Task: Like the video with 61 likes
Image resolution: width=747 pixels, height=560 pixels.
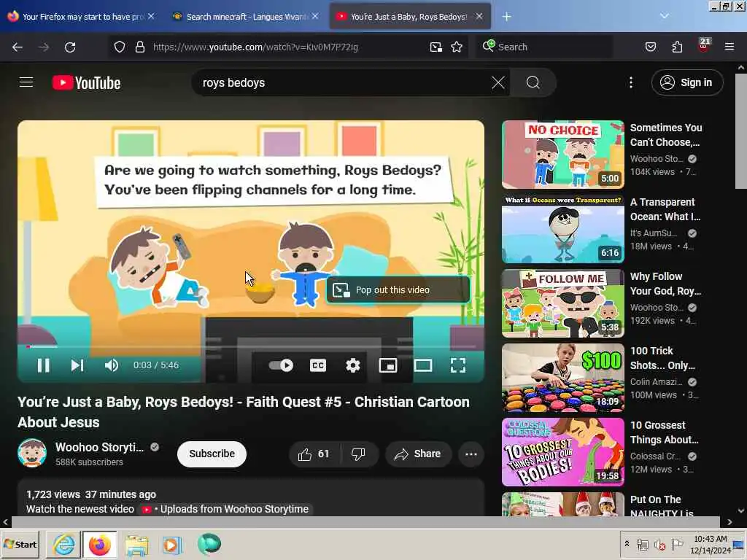Action: click(x=314, y=454)
